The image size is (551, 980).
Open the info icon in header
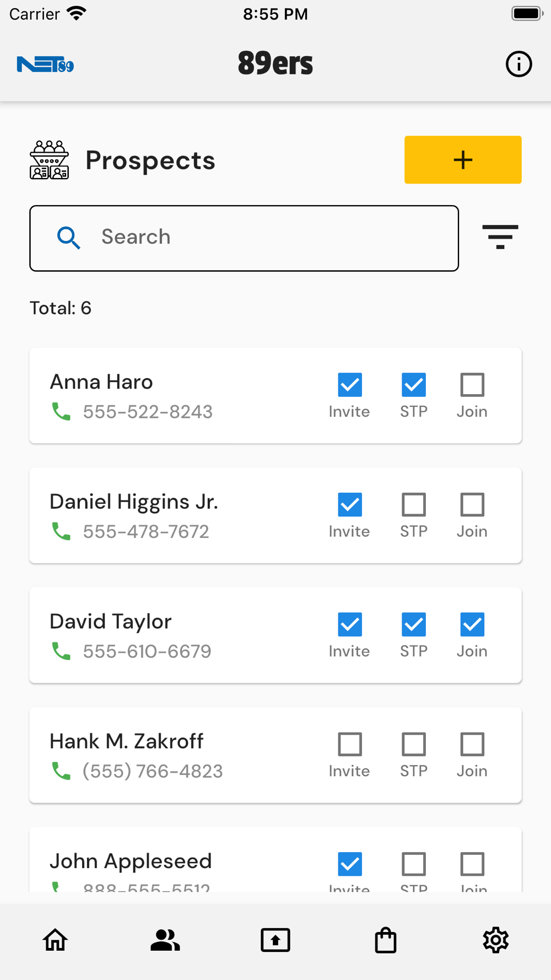coord(518,64)
